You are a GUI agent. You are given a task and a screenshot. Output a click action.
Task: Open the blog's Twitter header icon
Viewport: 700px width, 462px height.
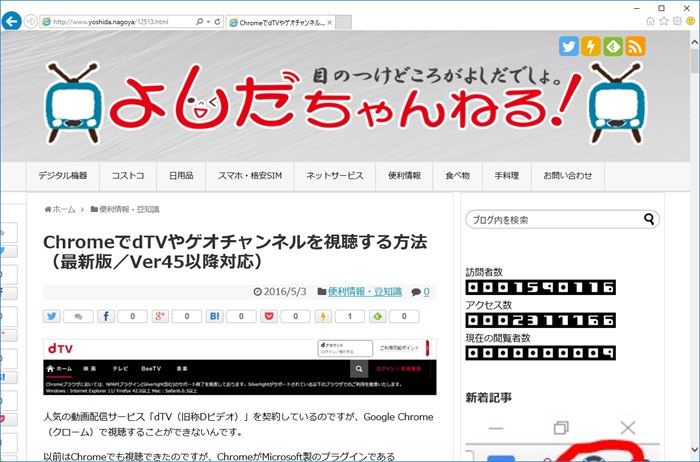click(569, 46)
